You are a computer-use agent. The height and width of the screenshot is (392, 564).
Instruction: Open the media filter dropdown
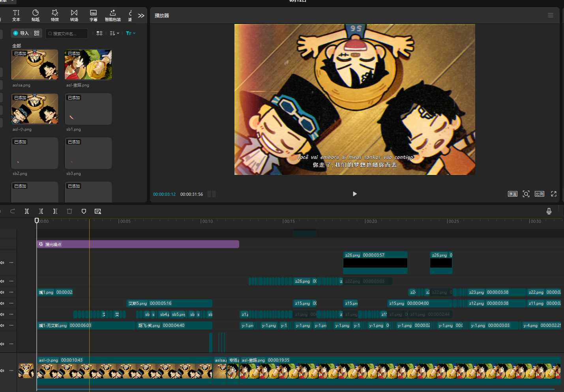pos(131,33)
